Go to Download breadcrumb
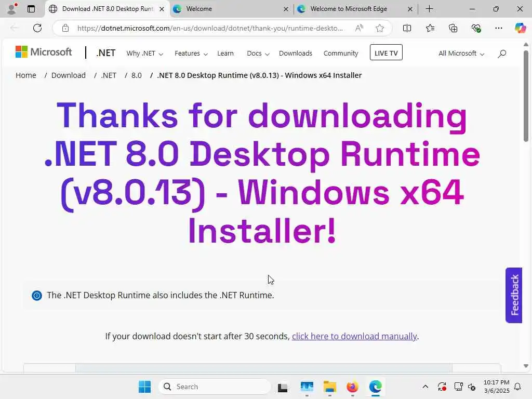This screenshot has height=399, width=532. click(x=68, y=75)
